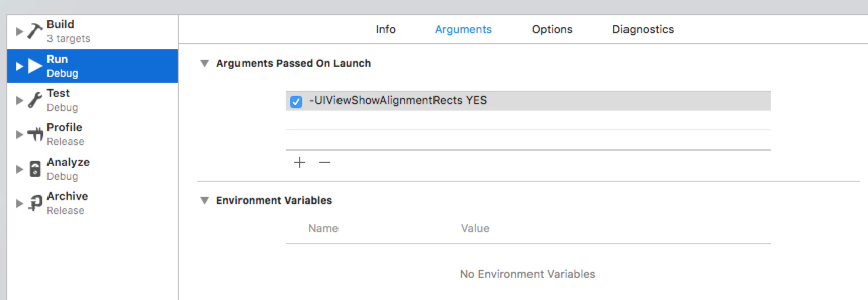Remove the selected argument with minus
The height and width of the screenshot is (300, 868).
[325, 162]
